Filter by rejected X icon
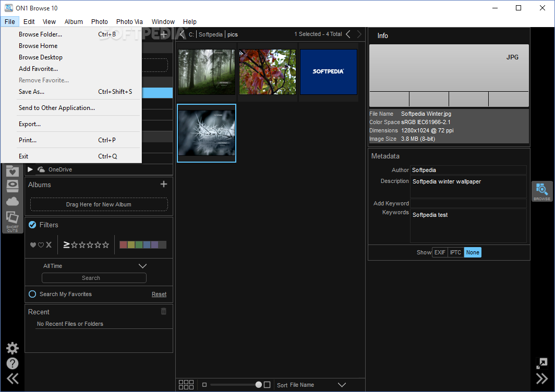This screenshot has height=392, width=555. [x=49, y=245]
